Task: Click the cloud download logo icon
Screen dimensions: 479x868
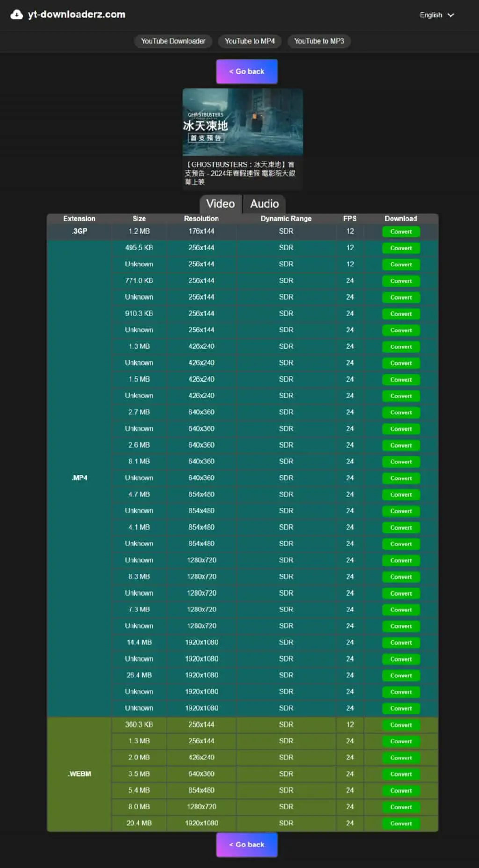Action: pyautogui.click(x=17, y=15)
